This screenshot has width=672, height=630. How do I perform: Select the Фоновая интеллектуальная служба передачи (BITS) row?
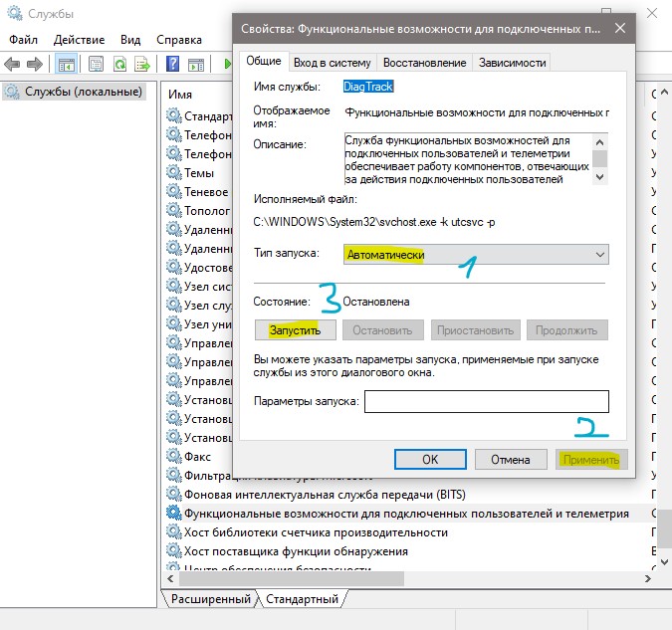pyautogui.click(x=325, y=494)
